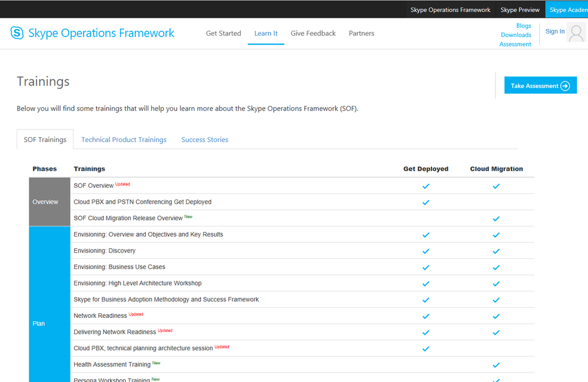Click High Level Architecture Workshop Cloud Migration checkmark

pyautogui.click(x=496, y=284)
